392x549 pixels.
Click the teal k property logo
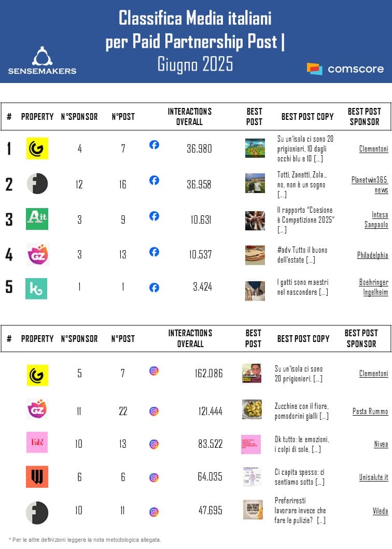click(36, 289)
